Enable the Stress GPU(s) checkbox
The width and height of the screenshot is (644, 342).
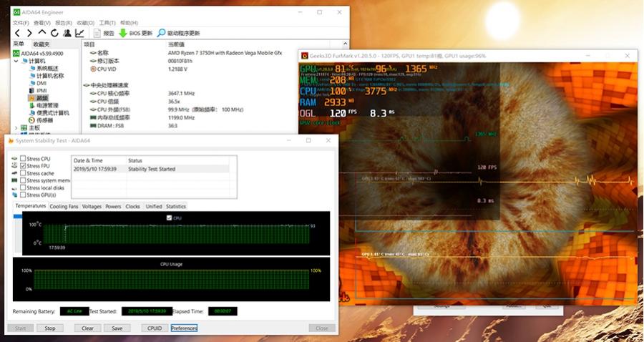coord(23,195)
